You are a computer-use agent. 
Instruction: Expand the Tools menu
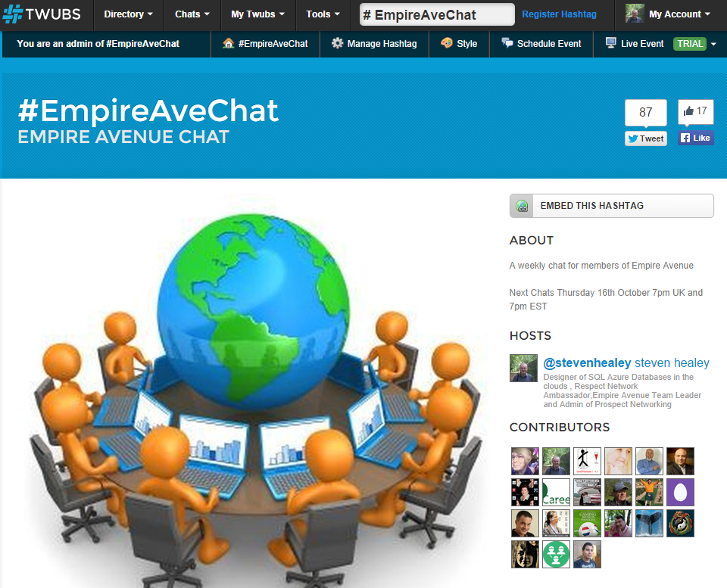pyautogui.click(x=323, y=14)
